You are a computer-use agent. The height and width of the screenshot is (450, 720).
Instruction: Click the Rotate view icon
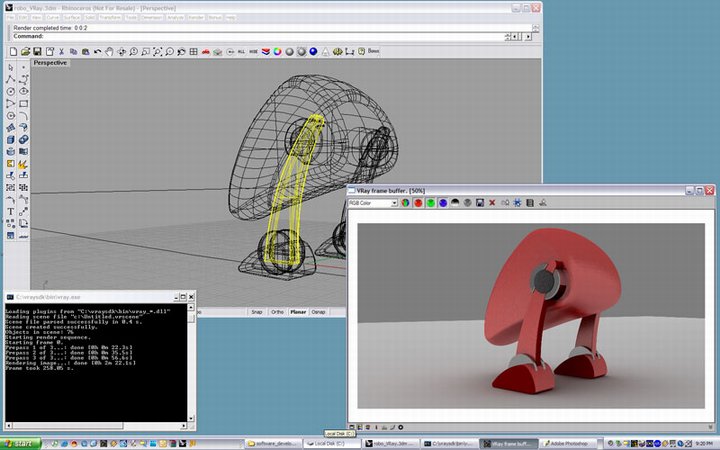[x=121, y=51]
